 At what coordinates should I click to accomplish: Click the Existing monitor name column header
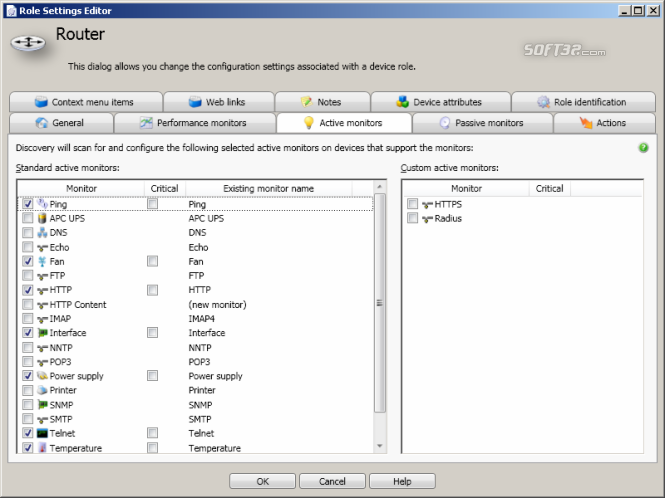pyautogui.click(x=268, y=188)
